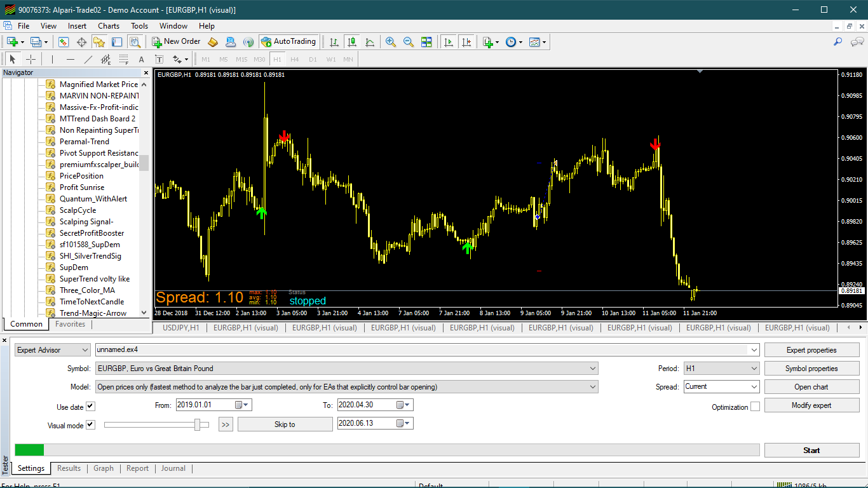The height and width of the screenshot is (488, 868).
Task: Click the Start button
Action: click(811, 451)
